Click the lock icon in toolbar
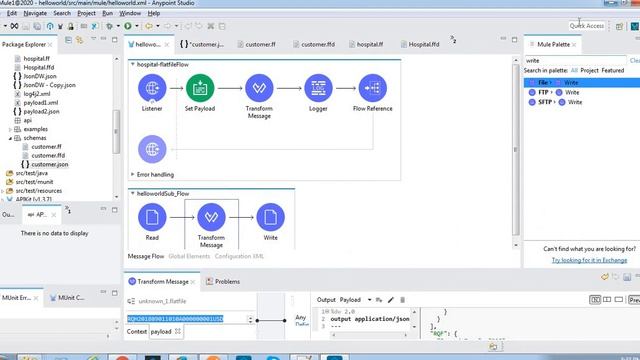This screenshot has height=360, width=640. (71, 27)
